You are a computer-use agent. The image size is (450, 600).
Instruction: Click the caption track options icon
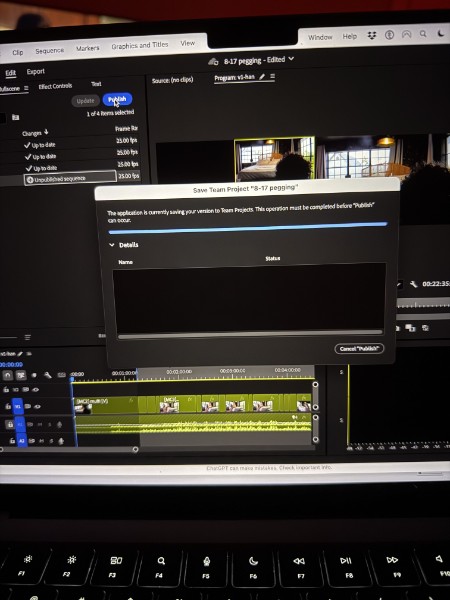62,375
